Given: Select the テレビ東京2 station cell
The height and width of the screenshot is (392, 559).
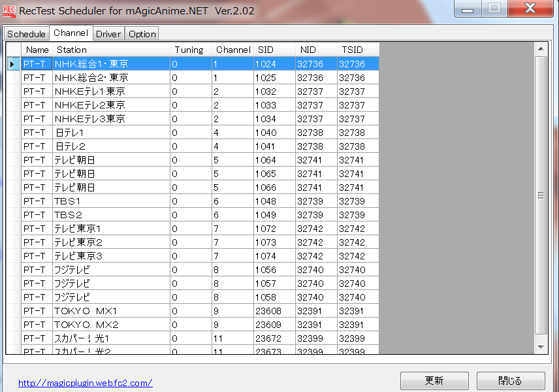Looking at the screenshot, I should click(x=111, y=242).
